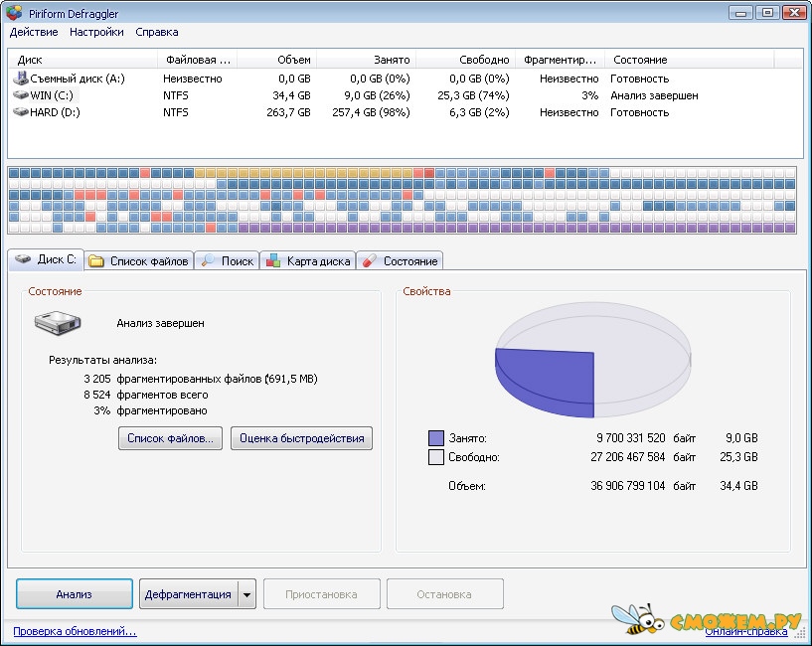Sort by the Файловая column header
Screen dimensions: 812x646
click(x=198, y=60)
